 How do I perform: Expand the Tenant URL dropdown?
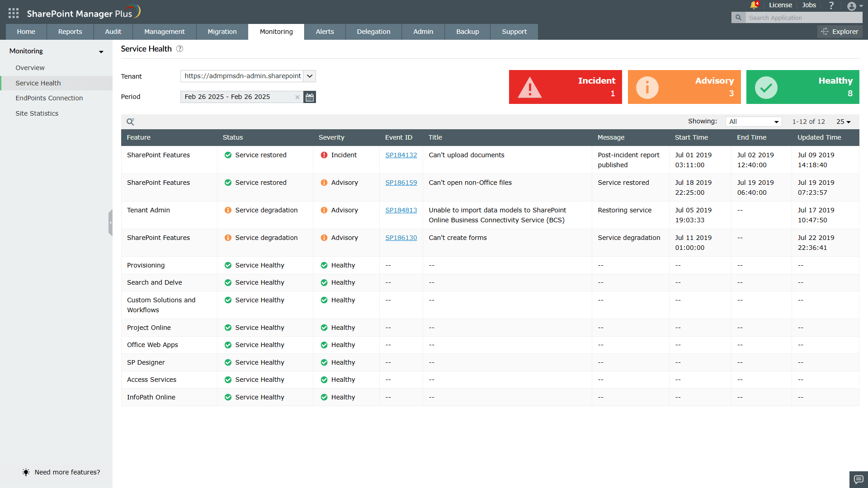point(310,76)
